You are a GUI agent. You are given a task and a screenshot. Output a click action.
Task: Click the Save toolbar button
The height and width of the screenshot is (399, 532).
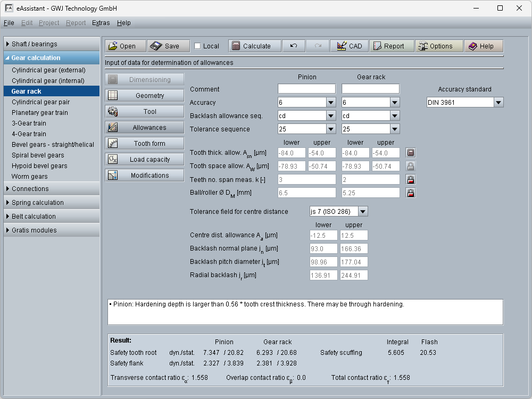click(x=165, y=46)
